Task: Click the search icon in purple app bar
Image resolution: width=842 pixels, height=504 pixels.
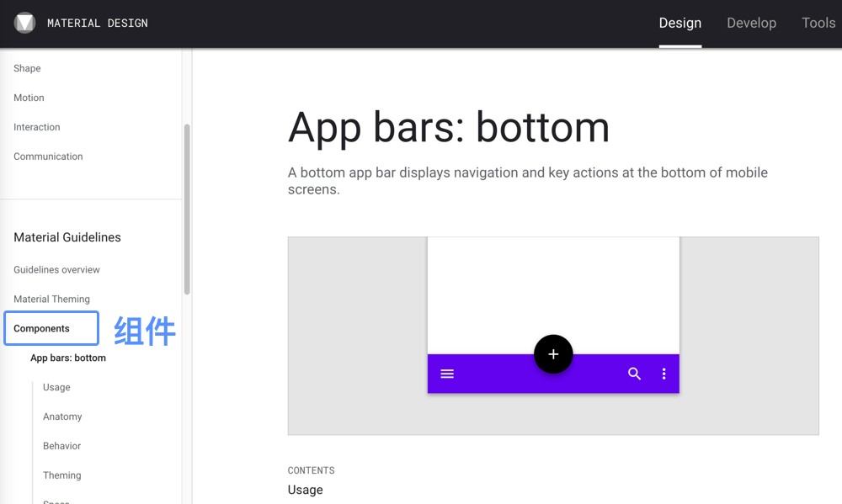Action: (x=634, y=374)
